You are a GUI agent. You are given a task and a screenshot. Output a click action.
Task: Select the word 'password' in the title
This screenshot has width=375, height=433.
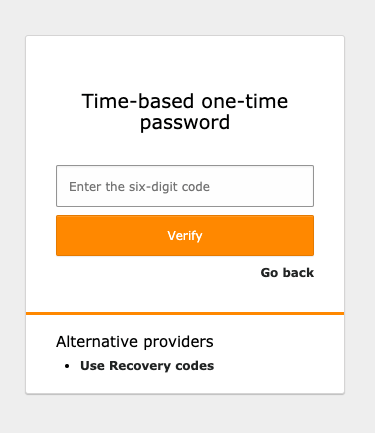[185, 123]
